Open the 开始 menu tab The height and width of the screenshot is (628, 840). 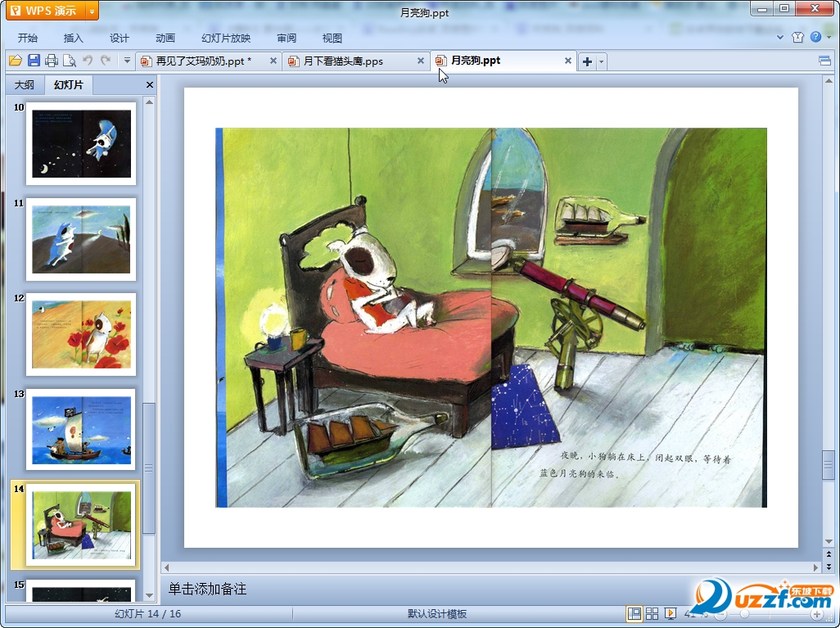(x=27, y=38)
